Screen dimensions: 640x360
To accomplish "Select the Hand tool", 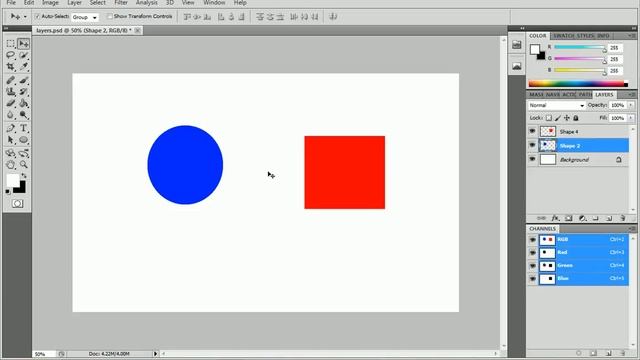I will click(x=11, y=164).
